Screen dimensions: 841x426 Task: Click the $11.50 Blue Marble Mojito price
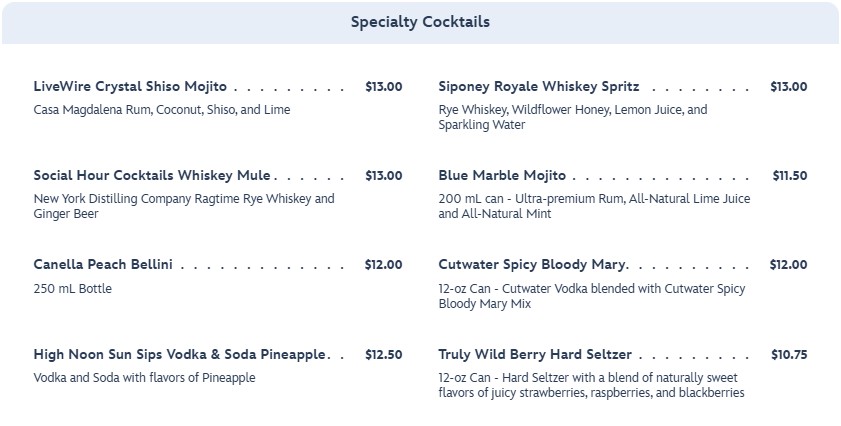pos(789,176)
